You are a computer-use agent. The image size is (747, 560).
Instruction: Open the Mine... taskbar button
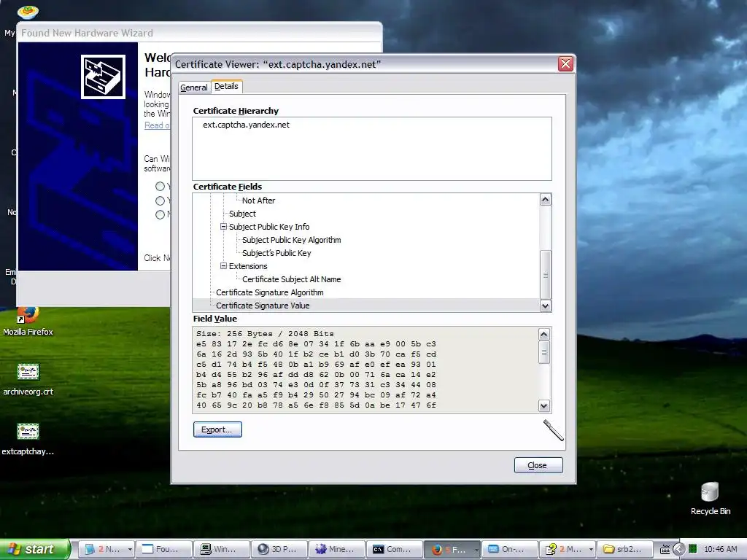click(337, 549)
